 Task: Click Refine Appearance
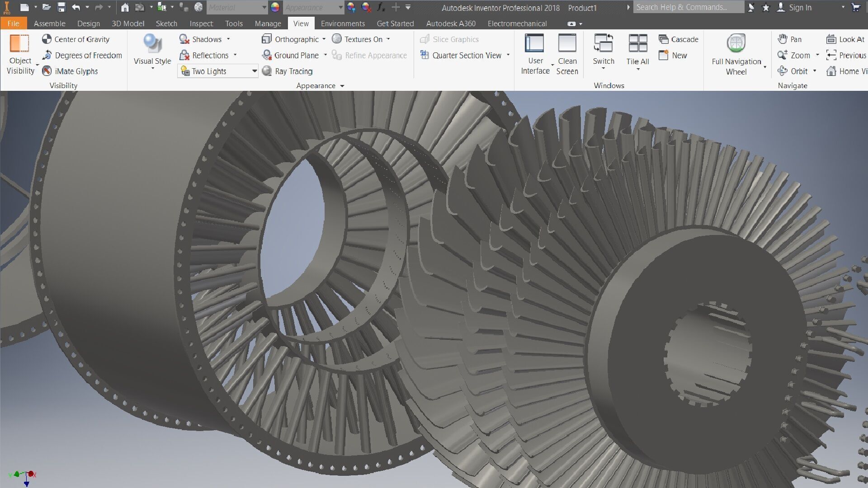pos(369,55)
